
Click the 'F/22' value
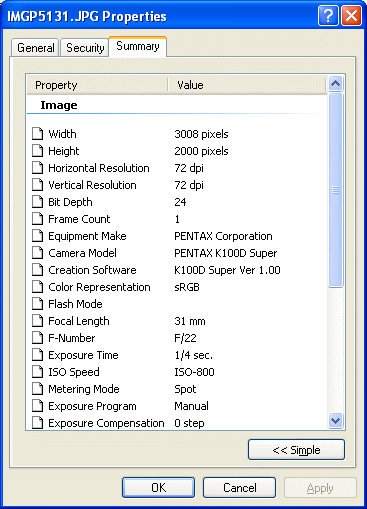185,338
